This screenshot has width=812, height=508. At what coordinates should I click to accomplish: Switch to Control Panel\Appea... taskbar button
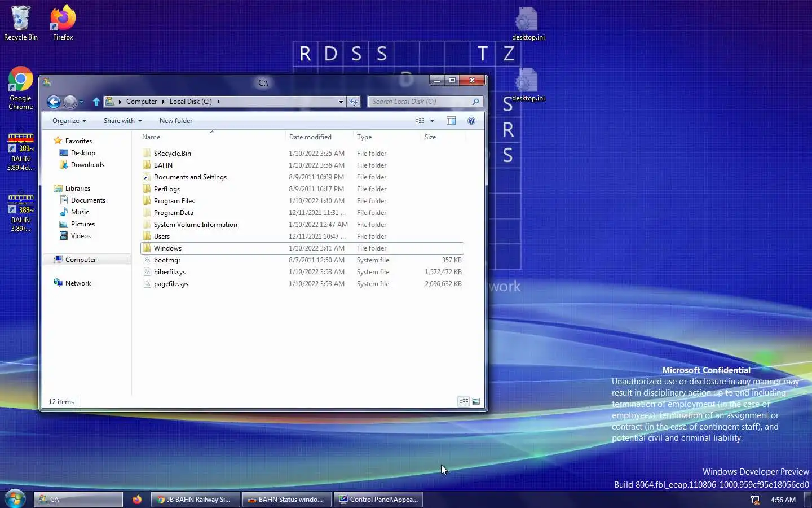(378, 500)
